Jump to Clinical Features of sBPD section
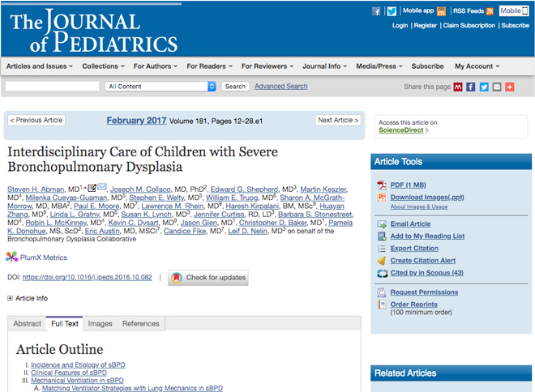 69,373
